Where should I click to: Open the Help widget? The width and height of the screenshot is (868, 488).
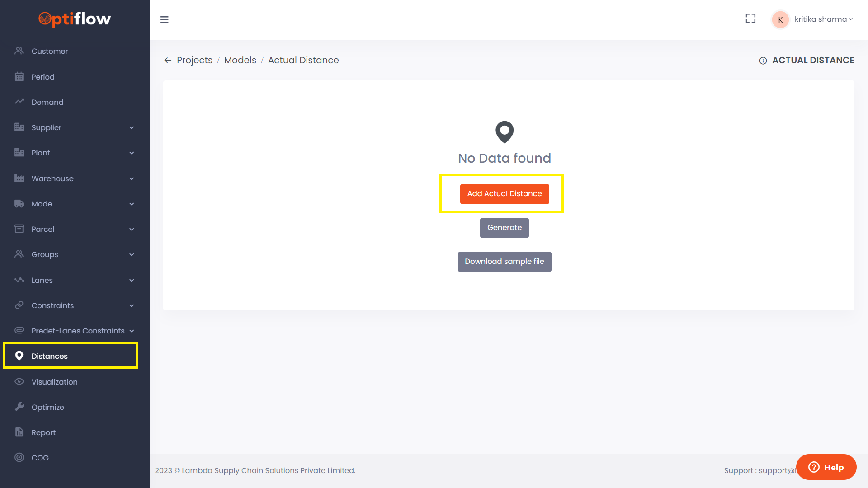pyautogui.click(x=826, y=467)
